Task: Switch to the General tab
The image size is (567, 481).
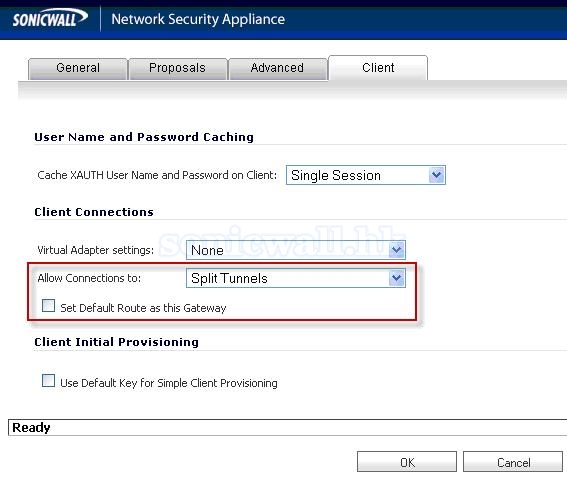Action: click(x=78, y=68)
